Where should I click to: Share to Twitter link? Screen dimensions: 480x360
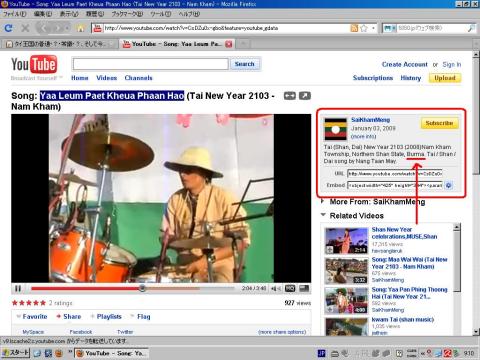pyautogui.click(x=125, y=332)
